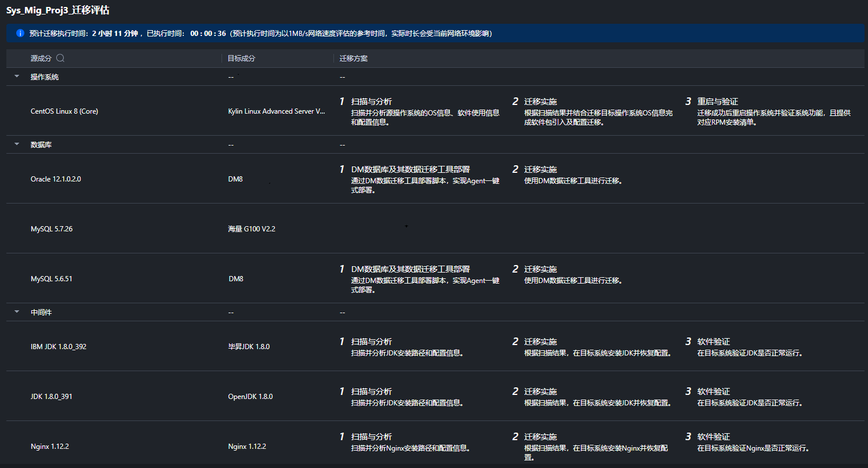The width and height of the screenshot is (868, 468).
Task: Click DM数据库及其数据迁移工具部署 in the MySQL 5.6.51 row
Action: [411, 269]
